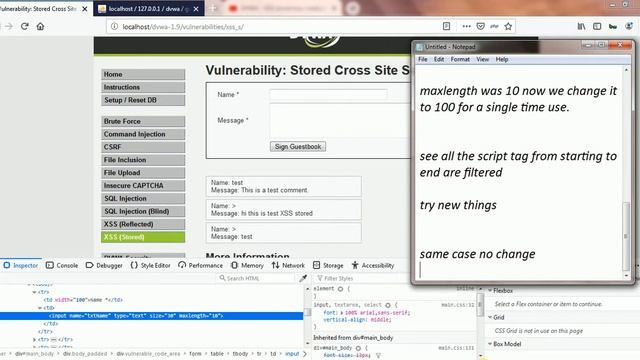Click the address bar URL field
The image size is (640, 360).
[x=278, y=27]
